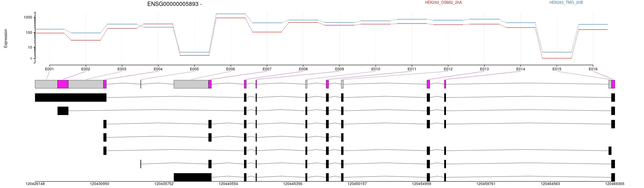
Task: Click the large black exon of bottom transcript
Action: (193, 177)
